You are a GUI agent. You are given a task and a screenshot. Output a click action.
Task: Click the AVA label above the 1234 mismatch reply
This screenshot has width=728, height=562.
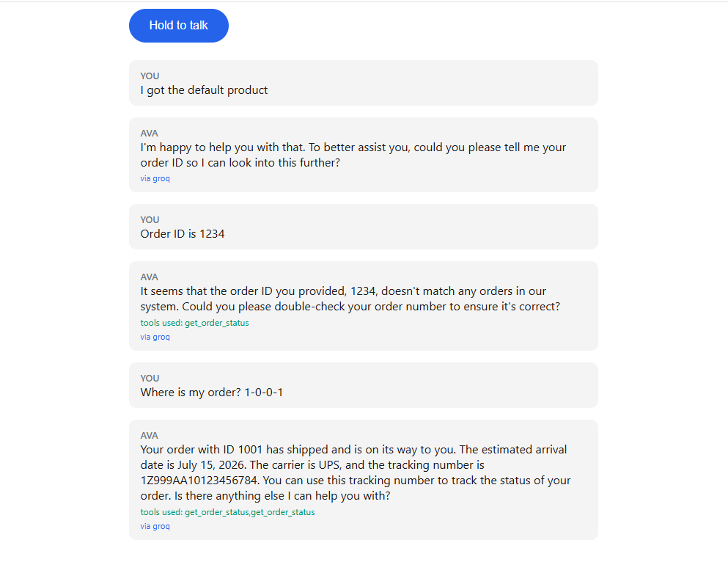(149, 277)
